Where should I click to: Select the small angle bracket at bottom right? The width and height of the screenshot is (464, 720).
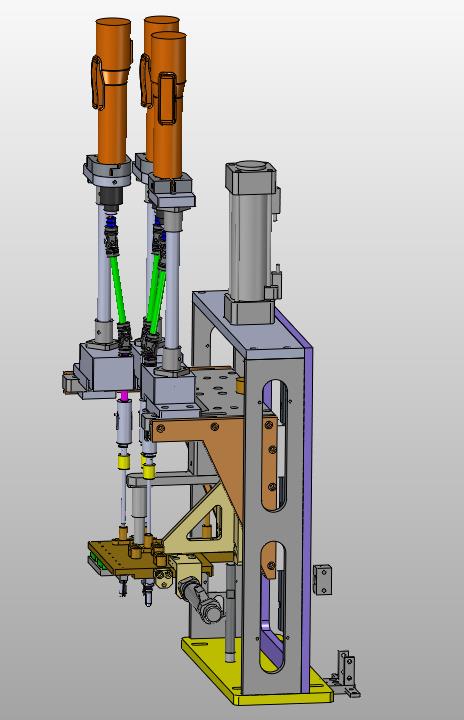[346, 675]
